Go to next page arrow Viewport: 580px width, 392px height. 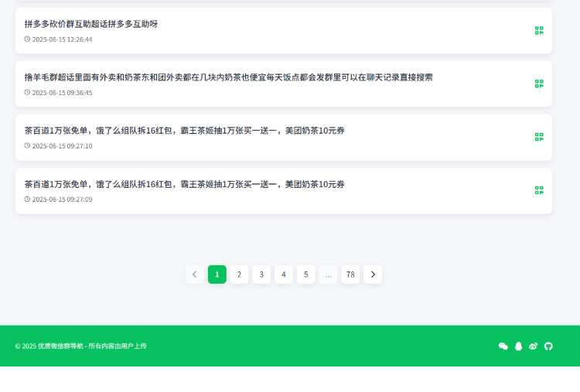pos(373,274)
